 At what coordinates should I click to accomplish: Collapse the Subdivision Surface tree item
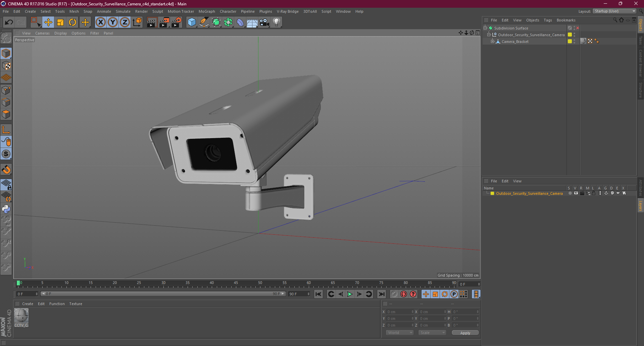pyautogui.click(x=485, y=28)
